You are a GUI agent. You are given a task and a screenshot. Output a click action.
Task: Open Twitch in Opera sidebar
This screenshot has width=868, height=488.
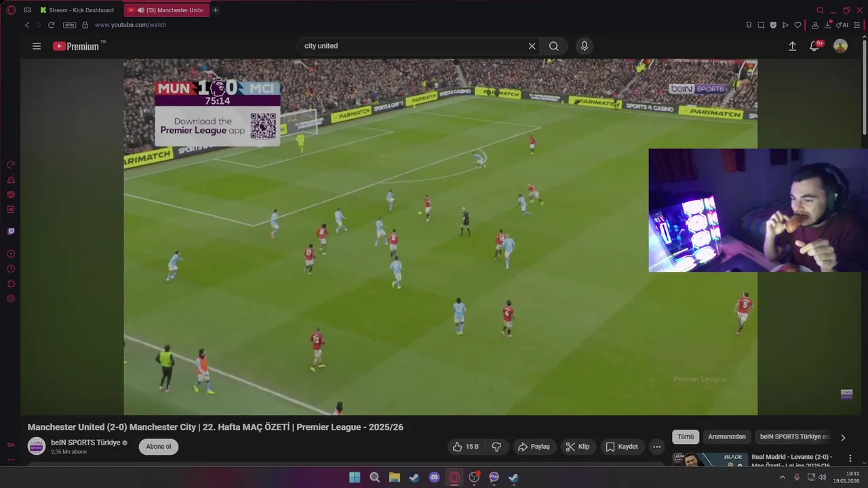coord(11,231)
